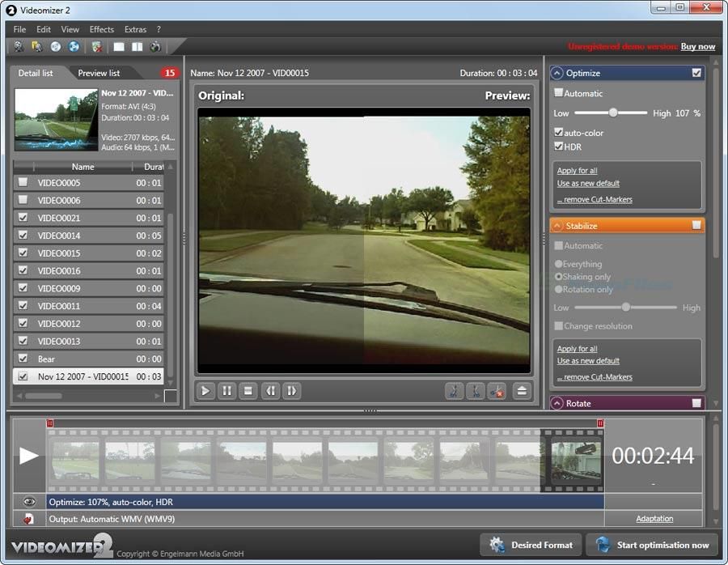728x565 pixels.
Task: Click the gear icon on Desired Format
Action: [x=497, y=545]
